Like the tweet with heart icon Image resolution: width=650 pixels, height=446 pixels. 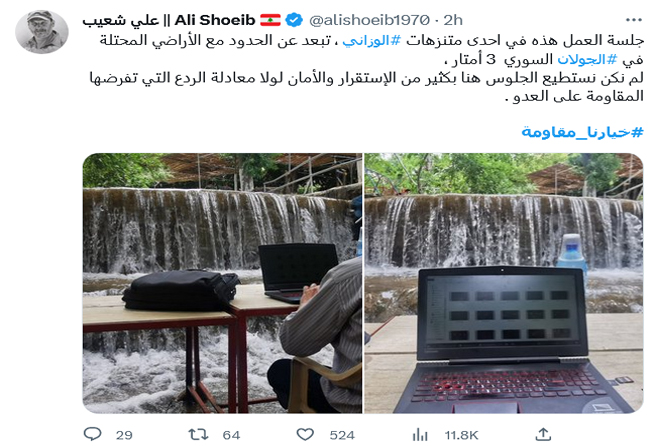305,434
